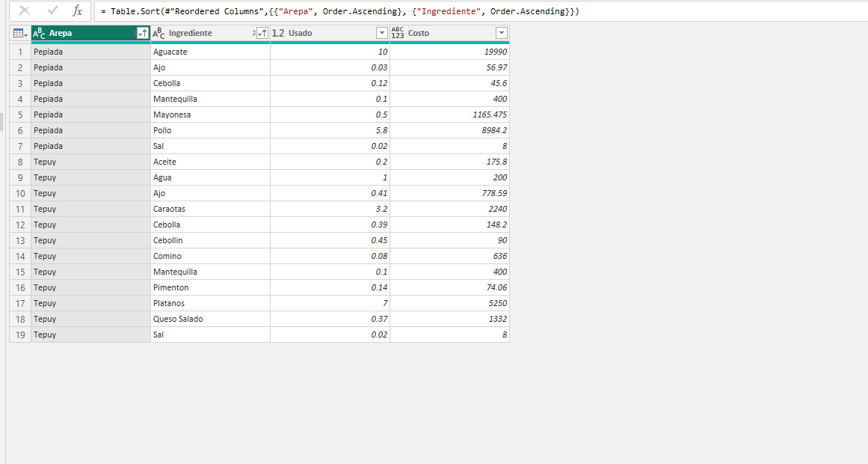Select the Caraotas ingredient cell

tap(210, 209)
